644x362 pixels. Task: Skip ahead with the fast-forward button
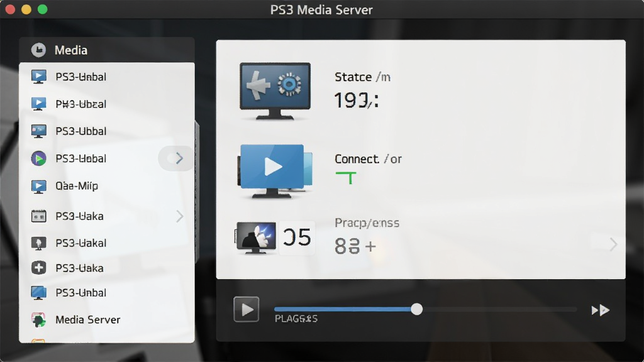click(x=600, y=310)
